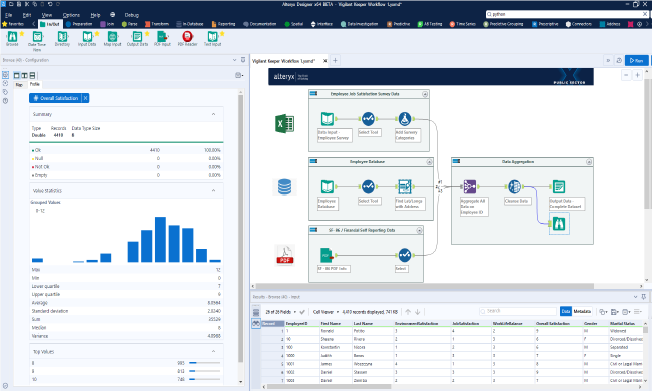Click the SF-86 PDF Info input node
This screenshot has width=652, height=391.
pyautogui.click(x=327, y=255)
